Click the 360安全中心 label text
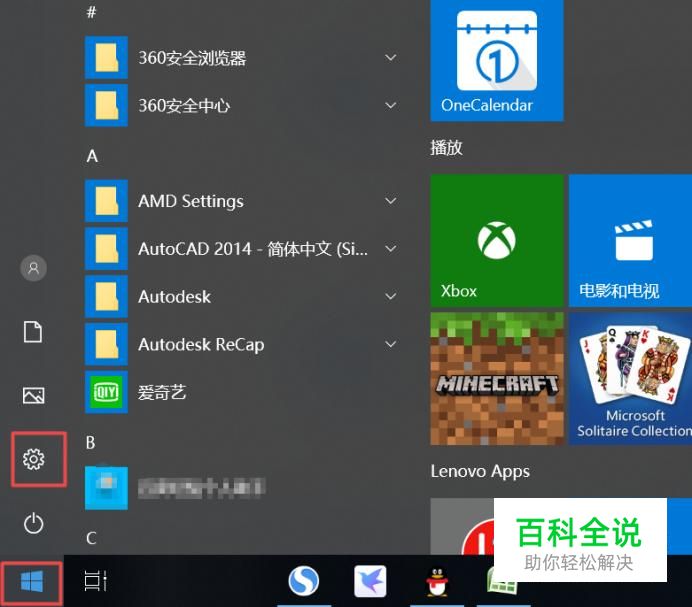This screenshot has height=607, width=692. click(x=184, y=106)
